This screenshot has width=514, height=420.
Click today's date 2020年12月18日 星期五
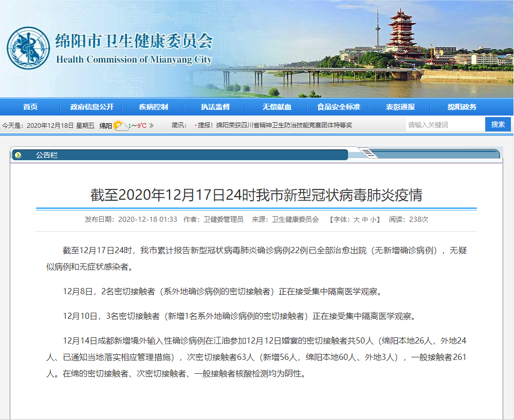click(60, 125)
